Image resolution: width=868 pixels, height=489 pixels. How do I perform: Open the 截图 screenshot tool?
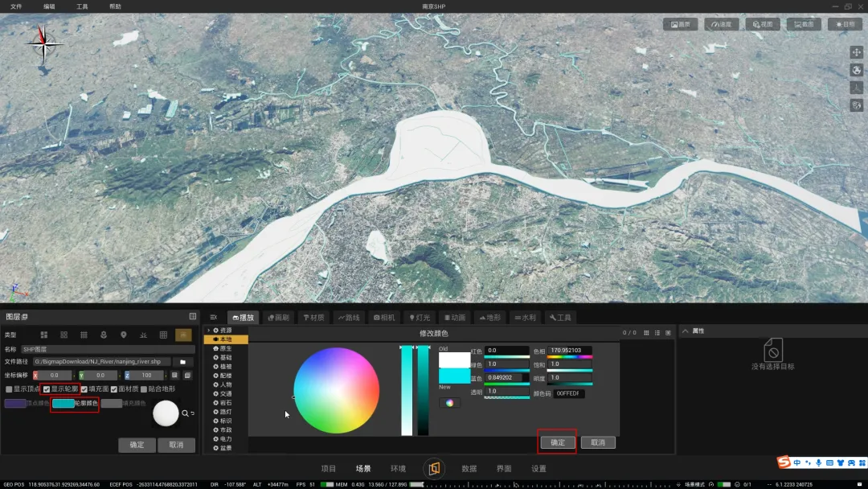coord(803,24)
